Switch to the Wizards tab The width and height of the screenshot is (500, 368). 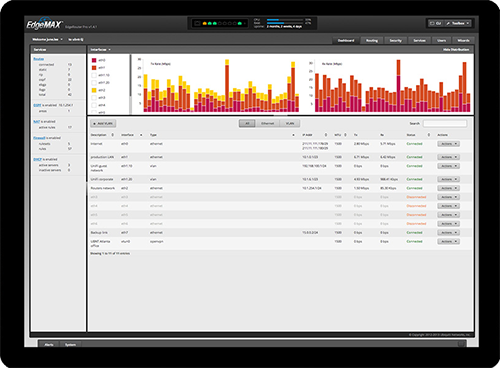coord(463,41)
